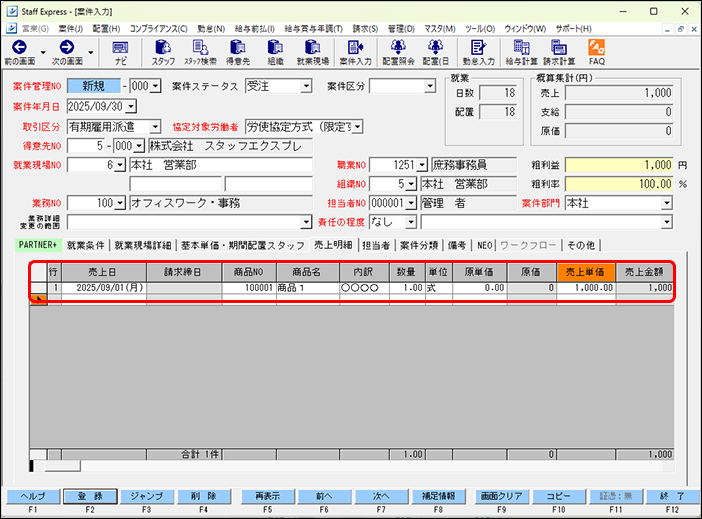Expand the 前の画面 history arrow dropdown
The width and height of the screenshot is (702, 519).
tap(43, 52)
